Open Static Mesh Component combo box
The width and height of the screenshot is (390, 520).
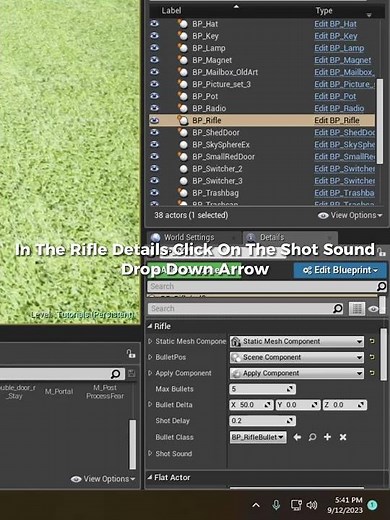pyautogui.click(x=297, y=341)
